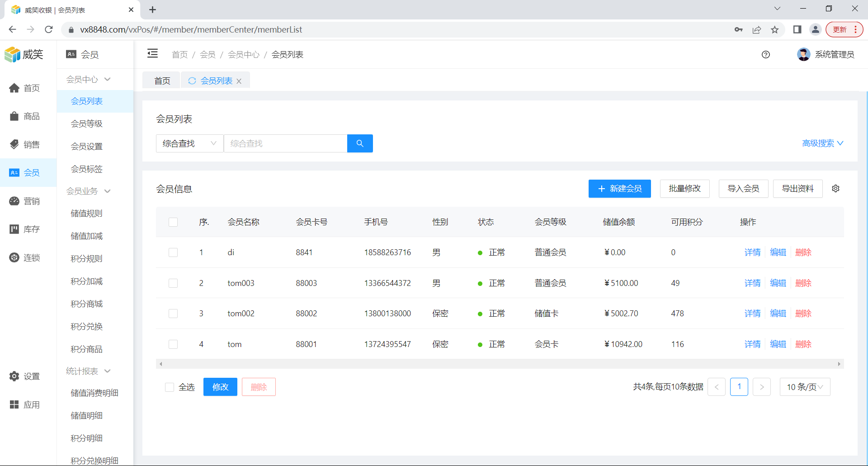Screen dimensions: 868x466
Task: Tick the 全选 checkbox
Action: pyautogui.click(x=170, y=387)
